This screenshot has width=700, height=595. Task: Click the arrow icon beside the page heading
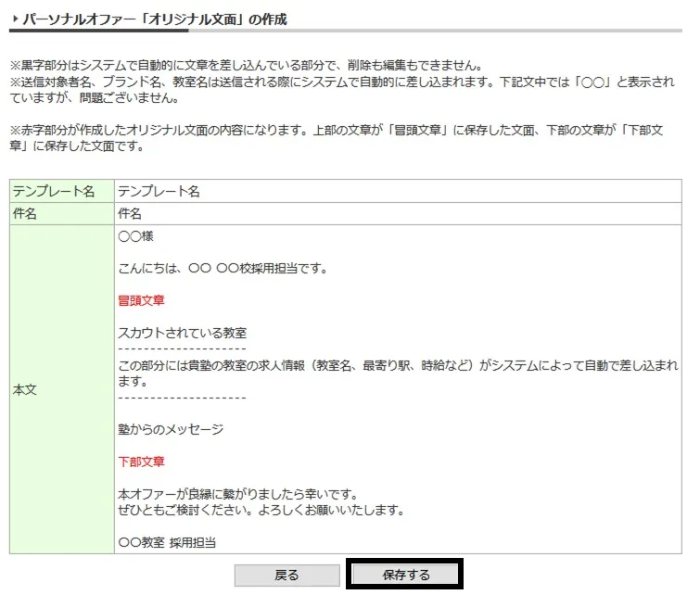tap(14, 19)
